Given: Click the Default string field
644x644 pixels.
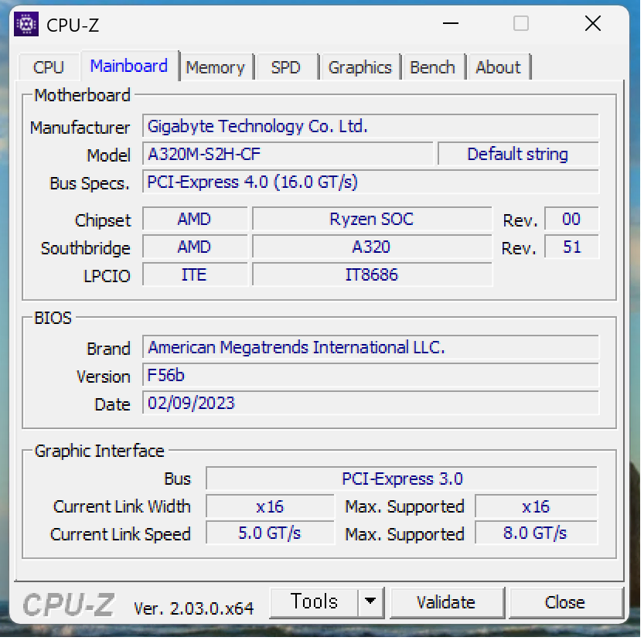Looking at the screenshot, I should coord(518,154).
